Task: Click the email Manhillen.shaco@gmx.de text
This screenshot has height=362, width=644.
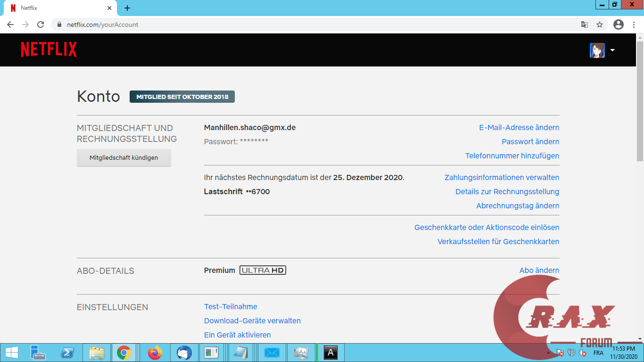Action: pos(250,127)
